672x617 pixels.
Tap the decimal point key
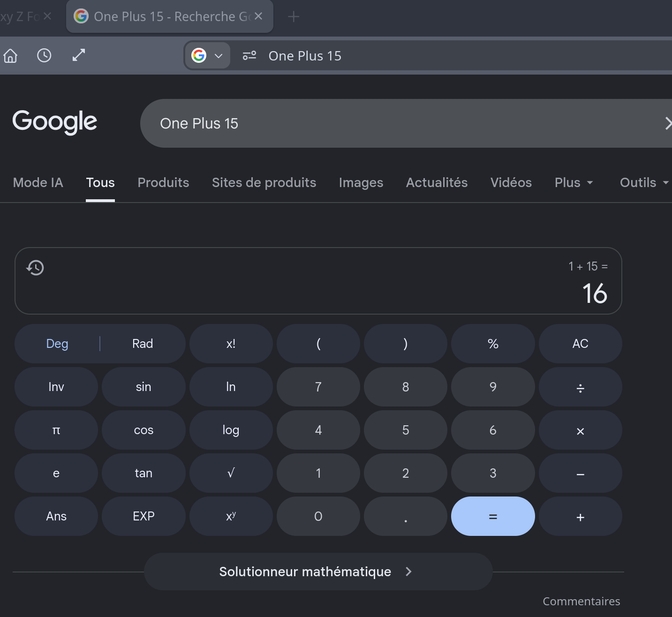(x=405, y=516)
